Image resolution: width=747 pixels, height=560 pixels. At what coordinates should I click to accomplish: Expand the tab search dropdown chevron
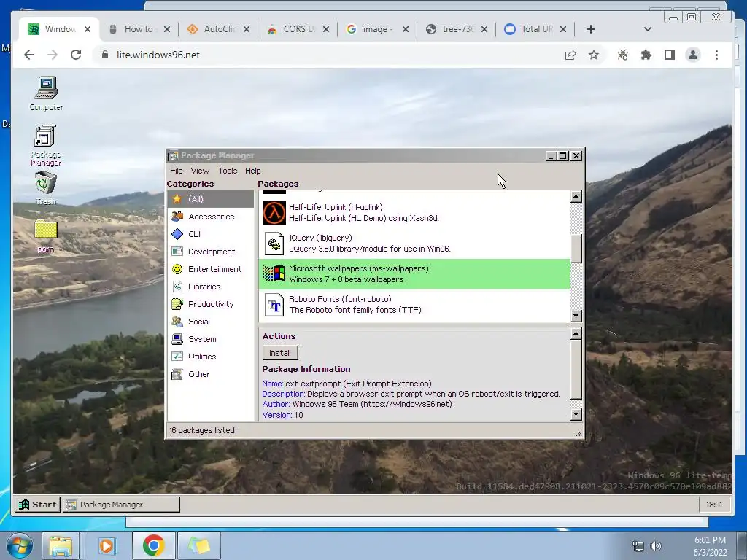pos(648,29)
